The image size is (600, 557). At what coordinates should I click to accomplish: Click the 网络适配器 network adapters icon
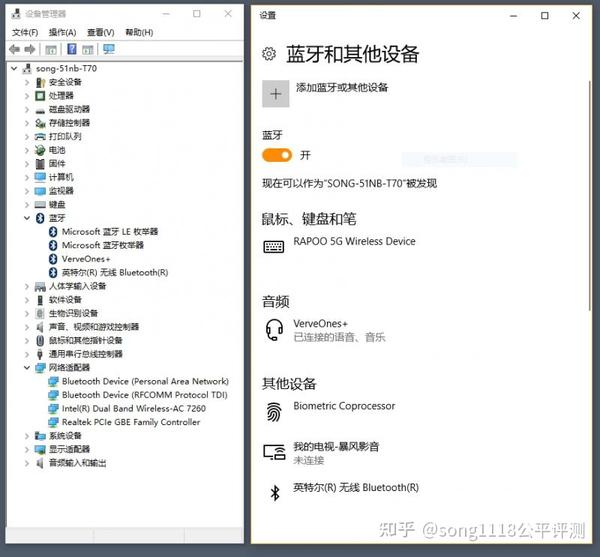pyautogui.click(x=40, y=368)
